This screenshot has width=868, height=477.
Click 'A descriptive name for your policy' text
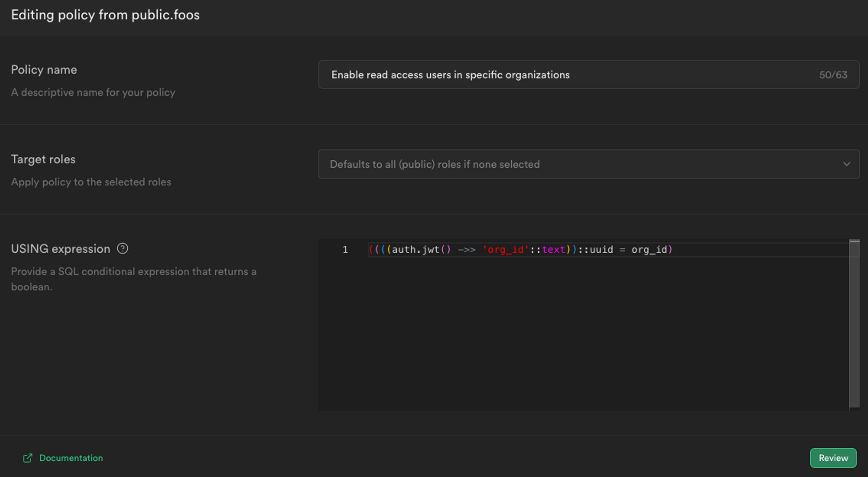click(x=93, y=93)
